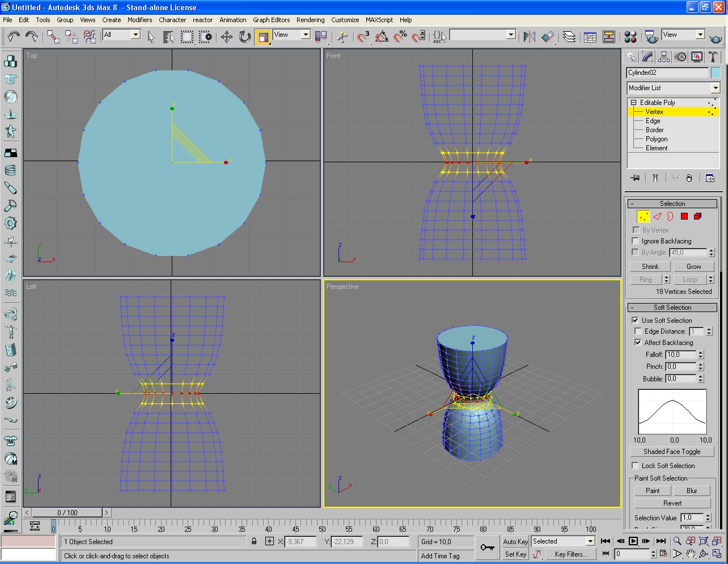Open the Modifiers menu
Screen dimensions: 728x564
[x=139, y=20]
